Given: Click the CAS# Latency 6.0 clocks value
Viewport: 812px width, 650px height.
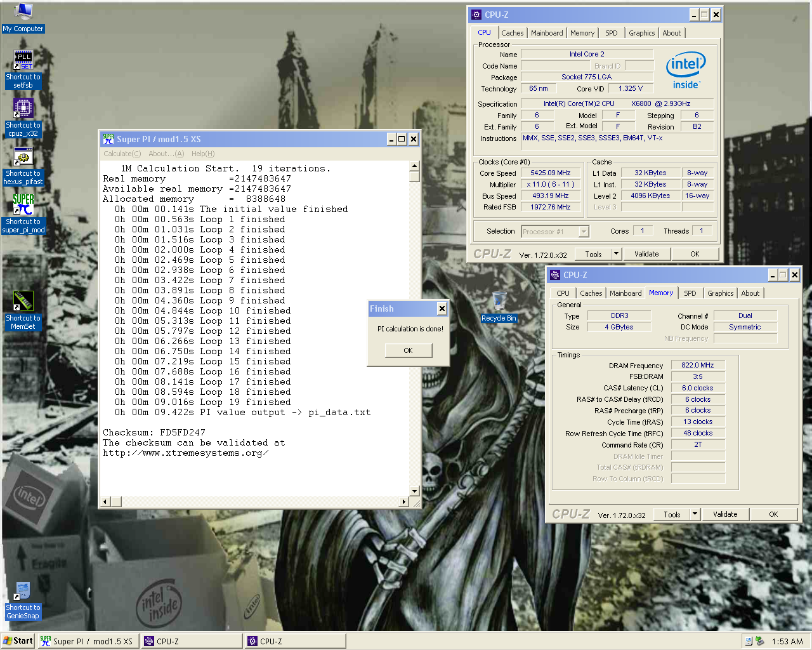Looking at the screenshot, I should click(x=698, y=388).
